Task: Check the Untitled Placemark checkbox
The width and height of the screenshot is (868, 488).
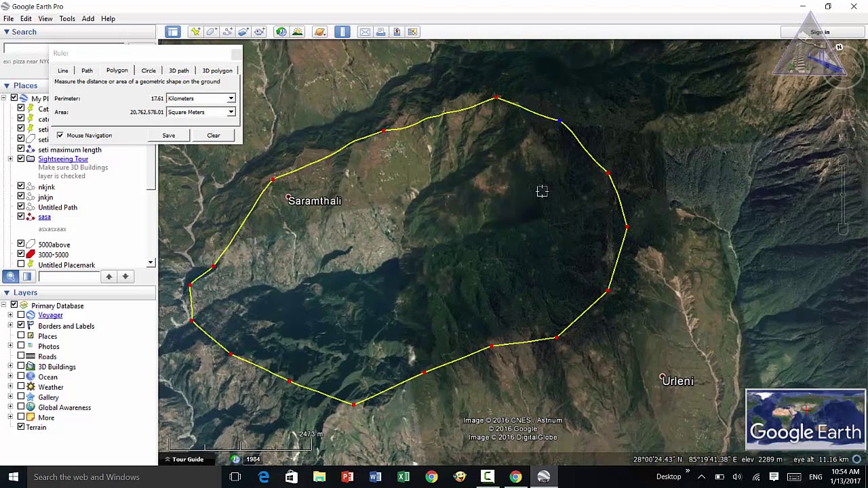Action: click(21, 265)
